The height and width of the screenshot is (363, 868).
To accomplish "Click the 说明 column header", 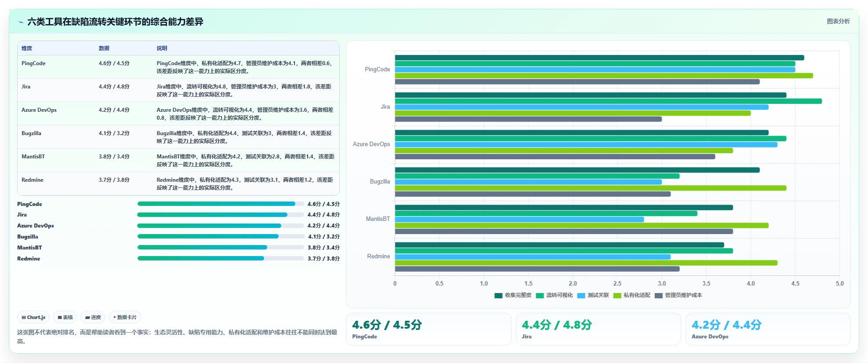I will click(162, 48).
